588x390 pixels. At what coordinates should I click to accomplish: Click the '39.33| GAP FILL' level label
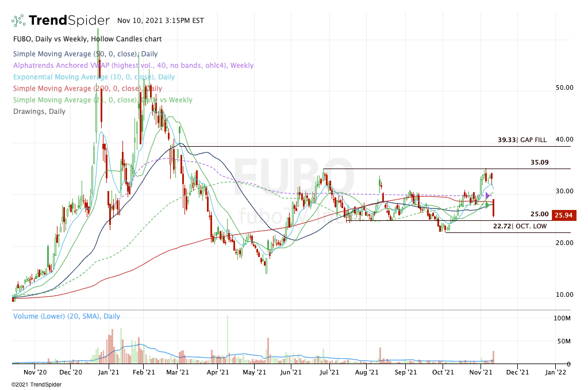pyautogui.click(x=522, y=140)
